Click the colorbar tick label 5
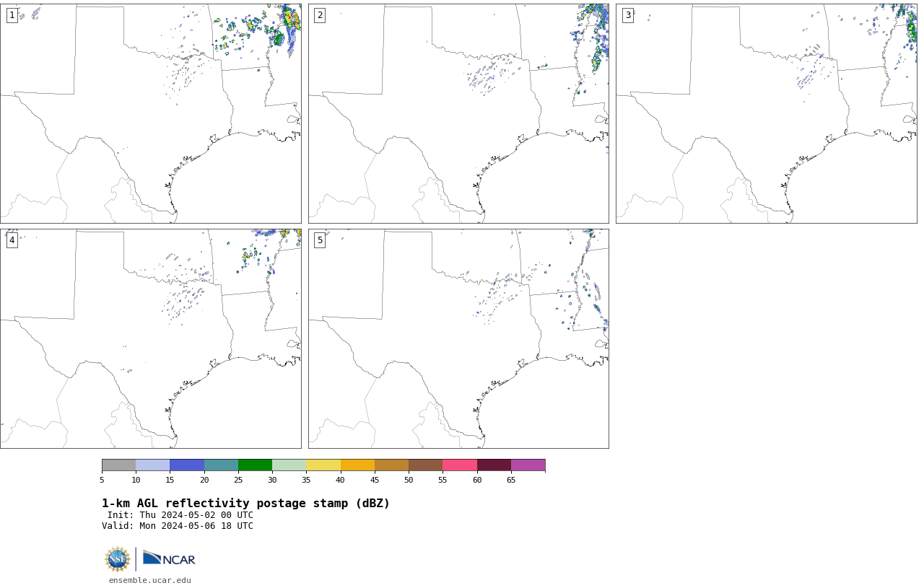This screenshot has height=588, width=924. pyautogui.click(x=102, y=481)
